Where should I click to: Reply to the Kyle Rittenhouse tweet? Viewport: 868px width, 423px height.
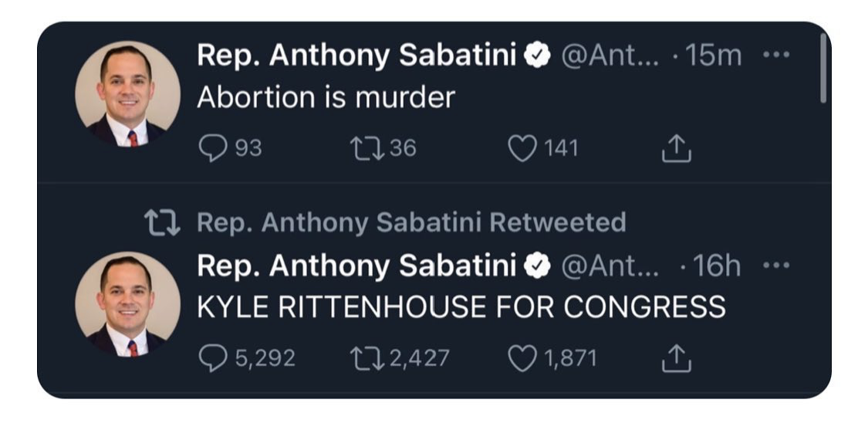click(x=210, y=358)
